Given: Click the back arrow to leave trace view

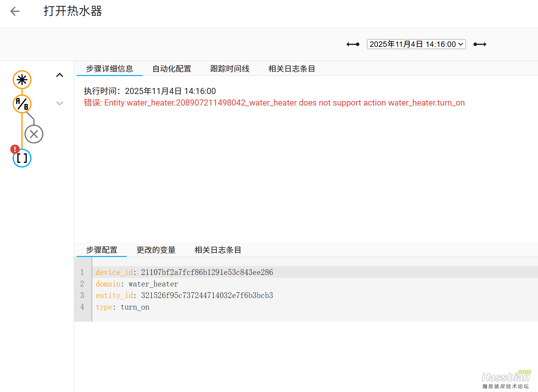Looking at the screenshot, I should (x=15, y=11).
